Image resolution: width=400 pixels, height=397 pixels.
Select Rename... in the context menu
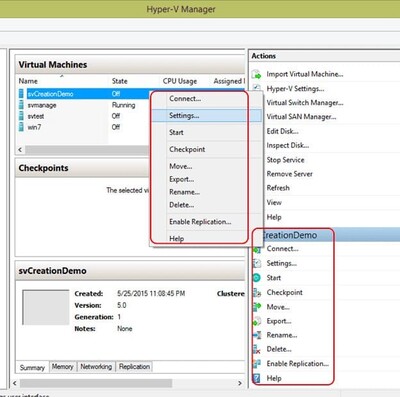[x=184, y=192]
